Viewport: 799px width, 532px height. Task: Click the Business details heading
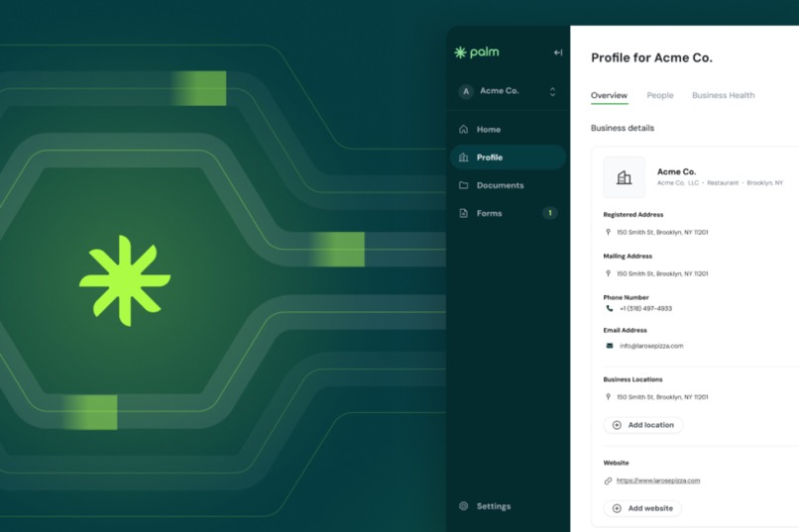pos(623,128)
